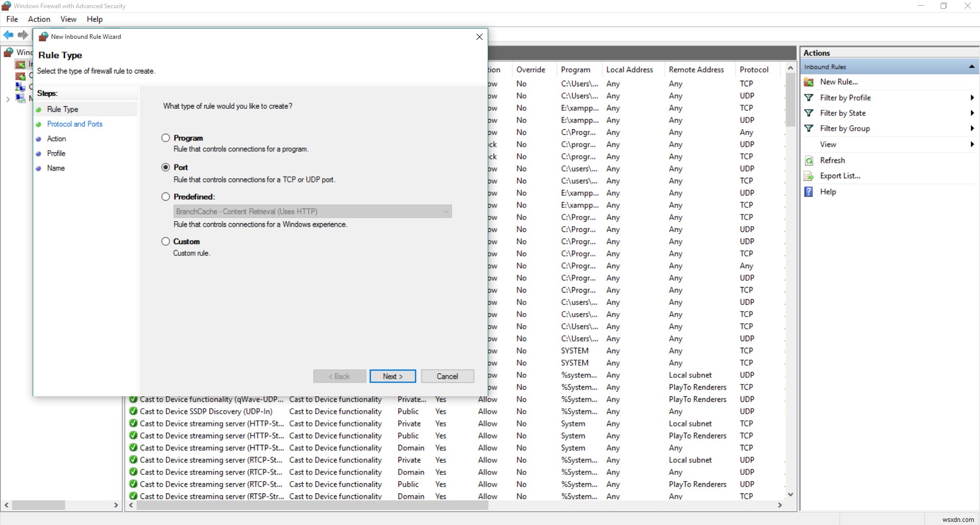Choose the Custom rule radio button

point(165,242)
